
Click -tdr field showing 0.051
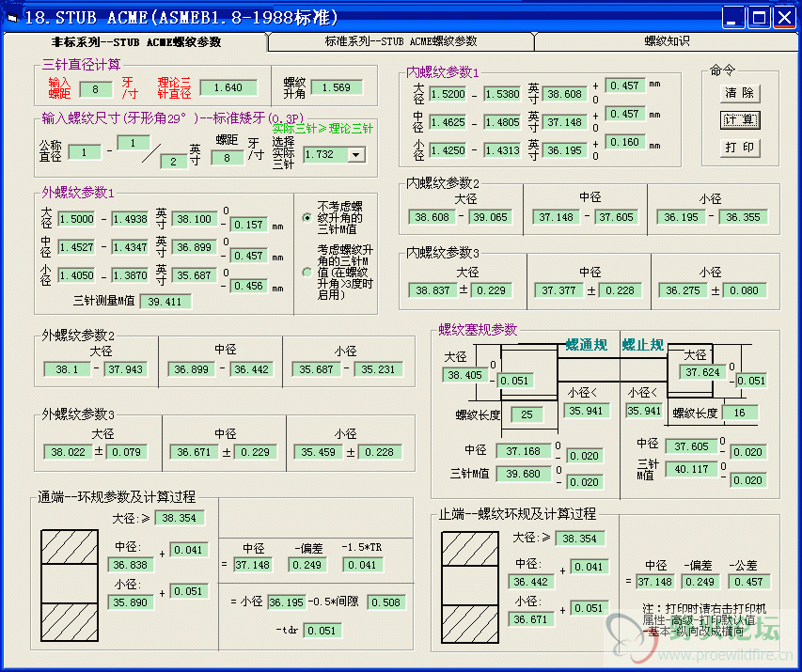(322, 631)
